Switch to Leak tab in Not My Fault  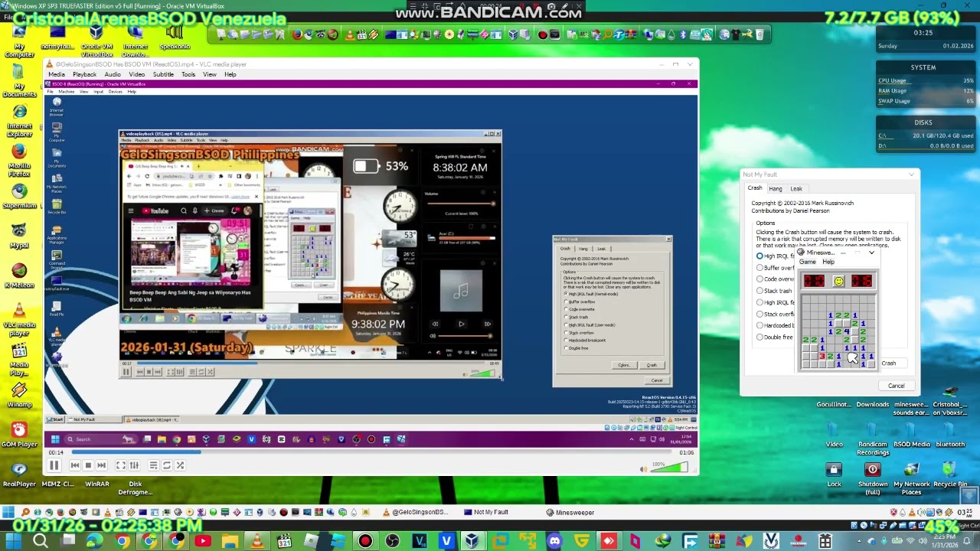tap(796, 188)
